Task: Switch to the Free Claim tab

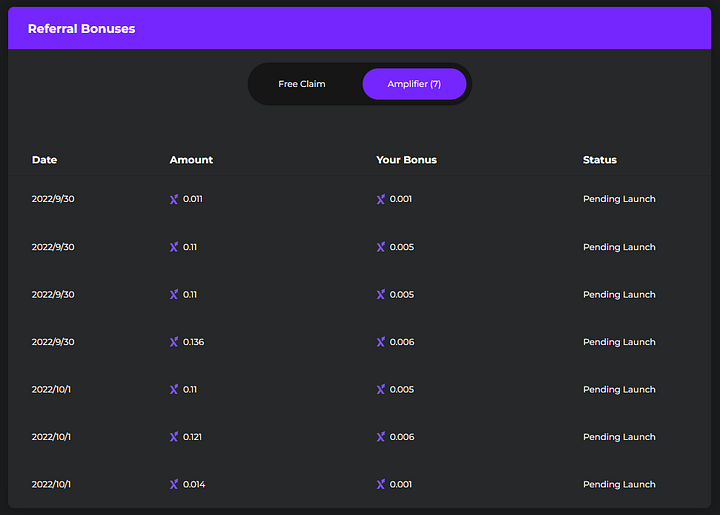Action: click(x=302, y=84)
